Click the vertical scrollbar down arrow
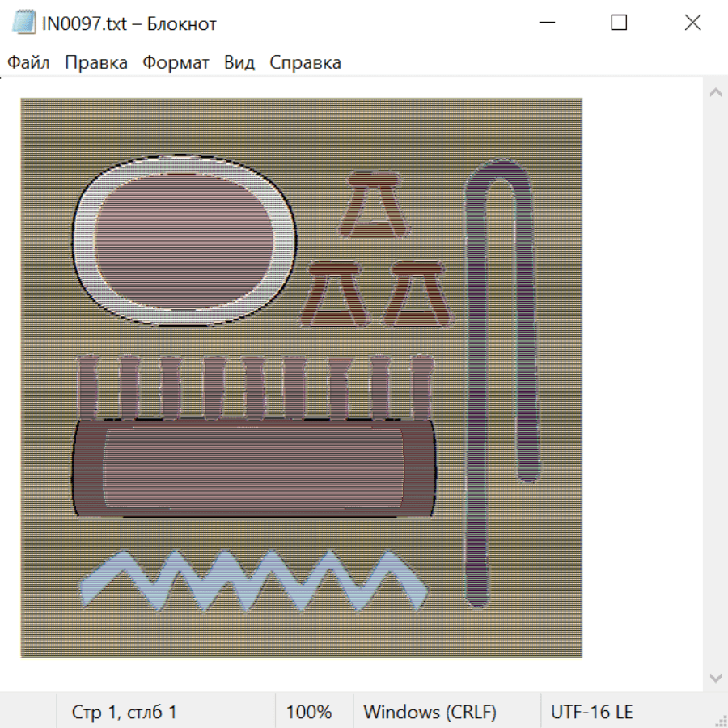 coord(715,678)
